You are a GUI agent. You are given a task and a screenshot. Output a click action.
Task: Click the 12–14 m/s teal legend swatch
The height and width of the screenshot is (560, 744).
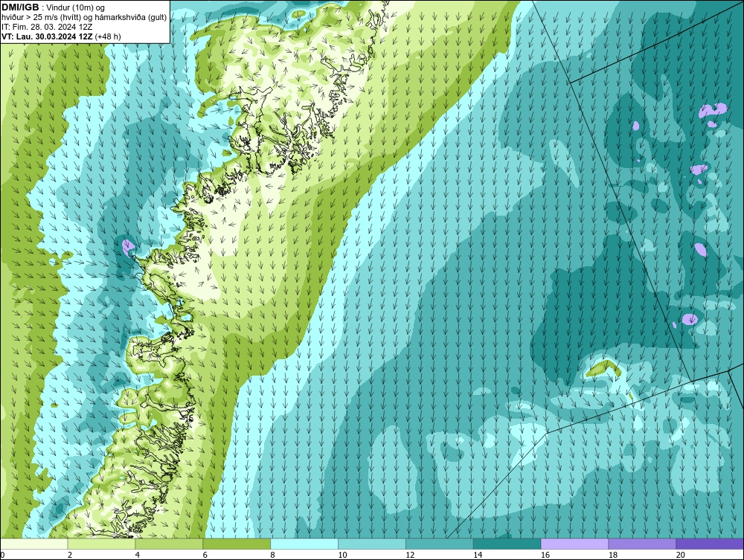pos(440,544)
